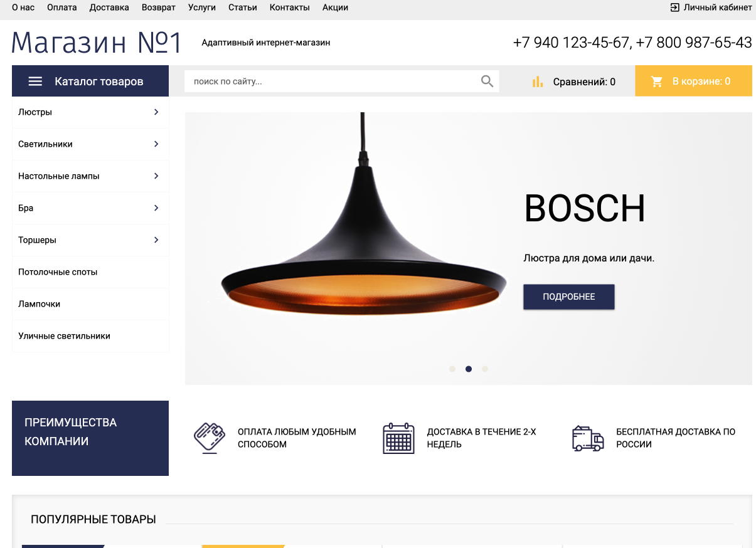Open the Потолочные споты category
The image size is (756, 548).
[90, 272]
